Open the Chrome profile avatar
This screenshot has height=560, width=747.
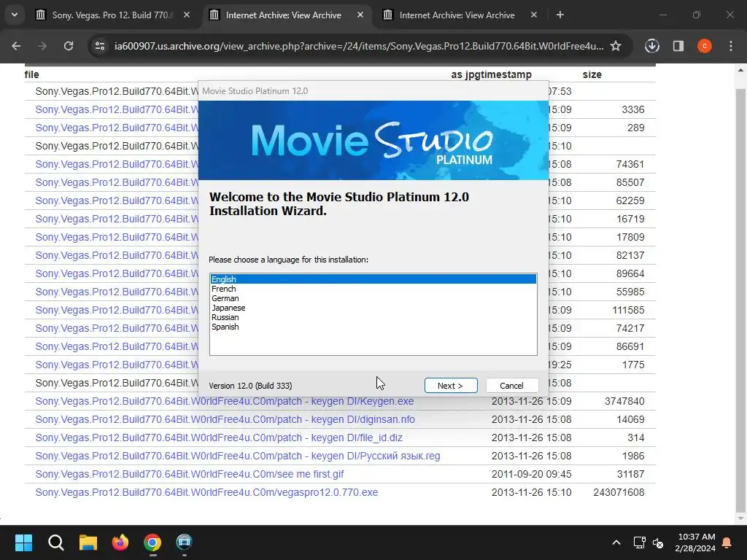click(704, 46)
